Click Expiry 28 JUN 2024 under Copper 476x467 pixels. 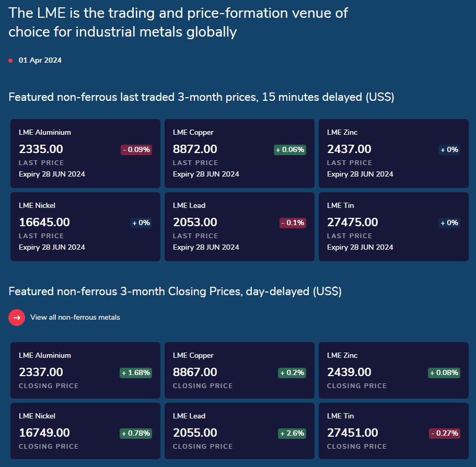206,174
